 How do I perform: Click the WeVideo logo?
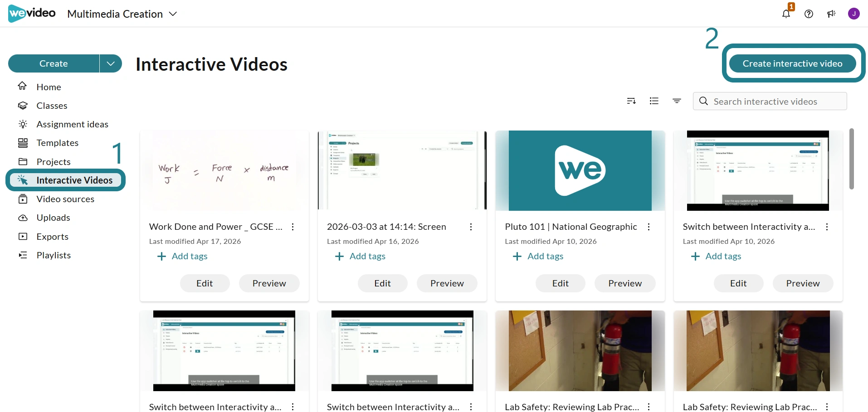pos(32,14)
